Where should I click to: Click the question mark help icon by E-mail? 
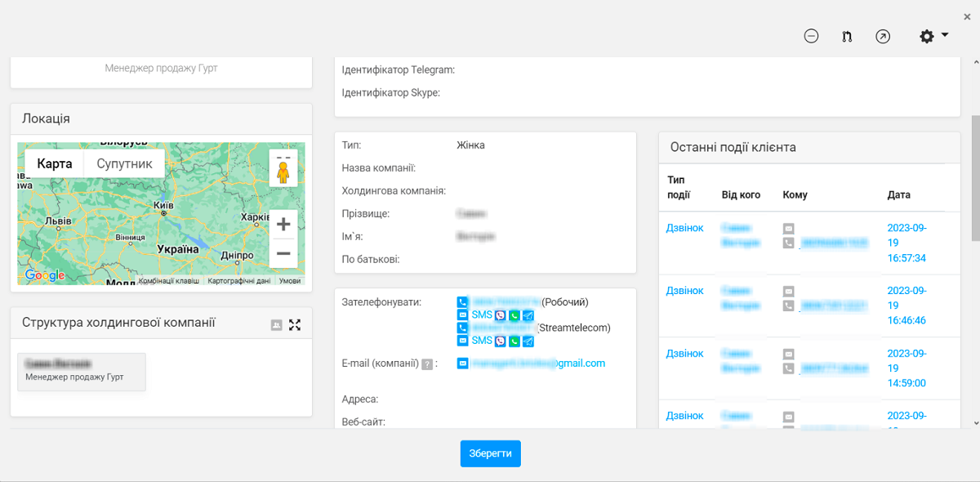pyautogui.click(x=427, y=364)
